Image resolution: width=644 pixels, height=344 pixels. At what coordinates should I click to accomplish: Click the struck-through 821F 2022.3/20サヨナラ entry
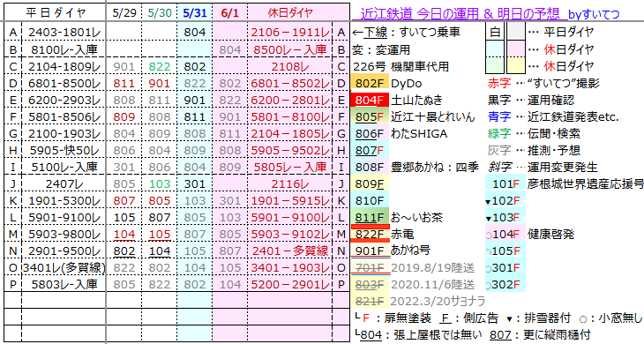[418, 302]
